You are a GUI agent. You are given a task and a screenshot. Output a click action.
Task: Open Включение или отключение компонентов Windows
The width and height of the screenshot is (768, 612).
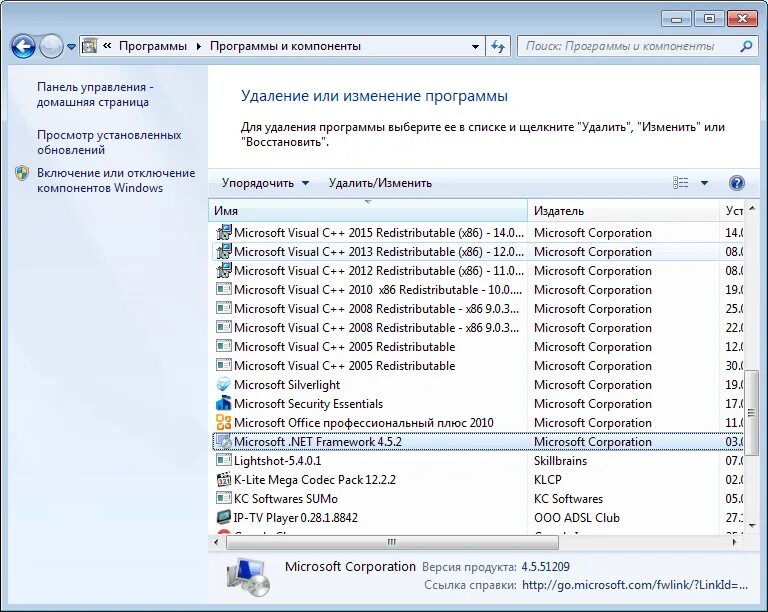116,180
